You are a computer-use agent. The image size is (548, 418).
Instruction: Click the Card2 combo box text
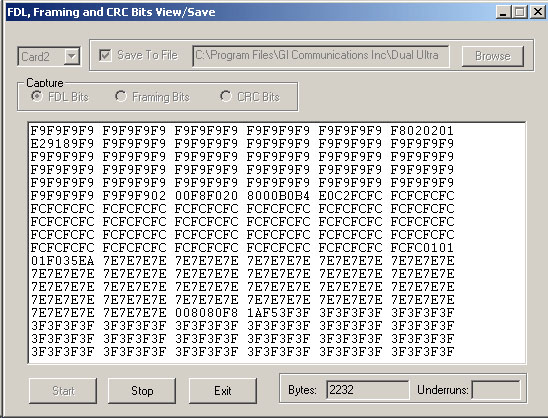[36, 56]
